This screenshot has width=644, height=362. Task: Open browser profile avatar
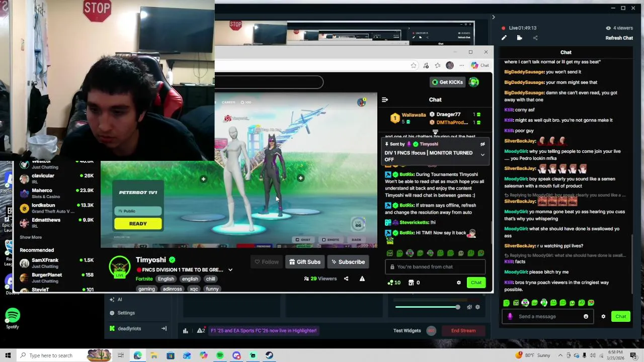click(450, 65)
